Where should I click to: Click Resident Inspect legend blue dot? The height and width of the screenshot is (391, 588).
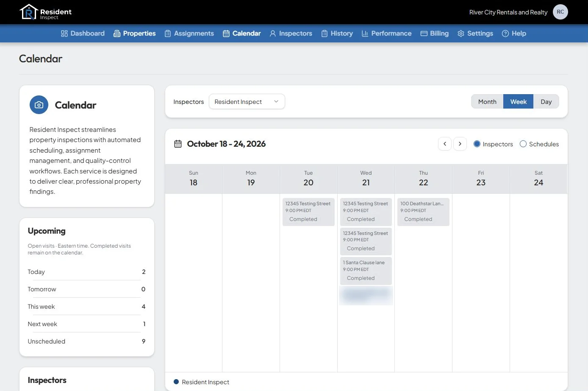click(176, 382)
